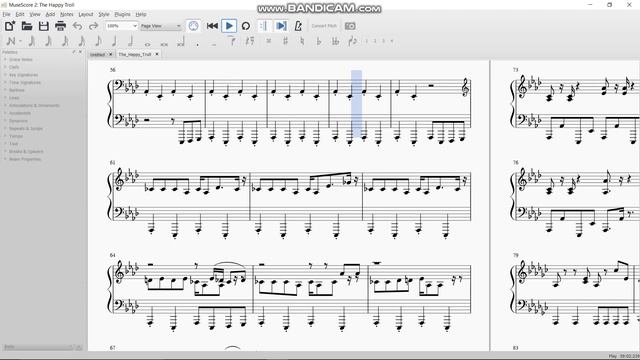Toggle play repeats button
640x360 pixels.
click(x=263, y=26)
